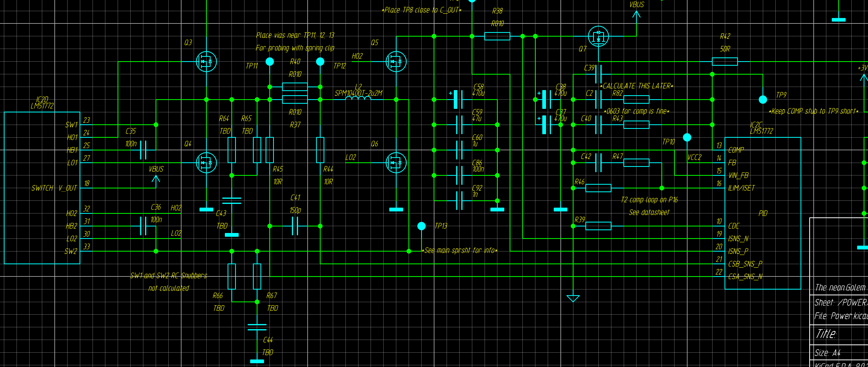The width and height of the screenshot is (868, 367).
Task: Select the Q3 MOSFET symbol
Action: 206,62
